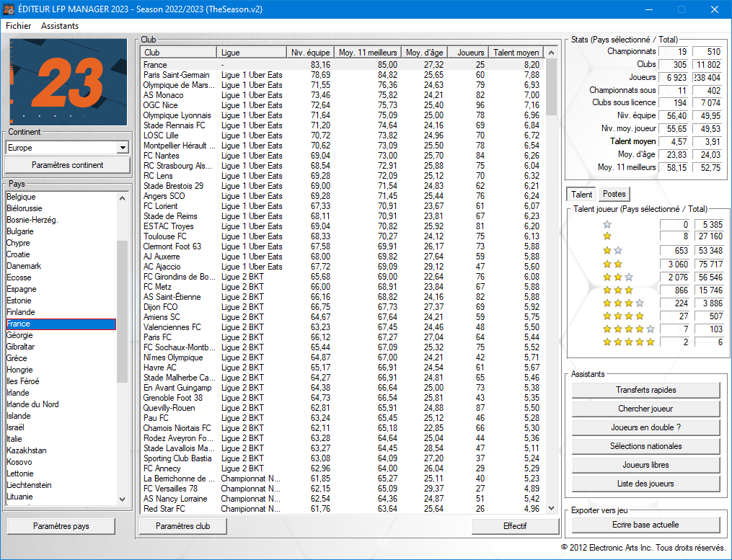Select the OGC Nice club row
The height and width of the screenshot is (560, 732).
coord(343,105)
